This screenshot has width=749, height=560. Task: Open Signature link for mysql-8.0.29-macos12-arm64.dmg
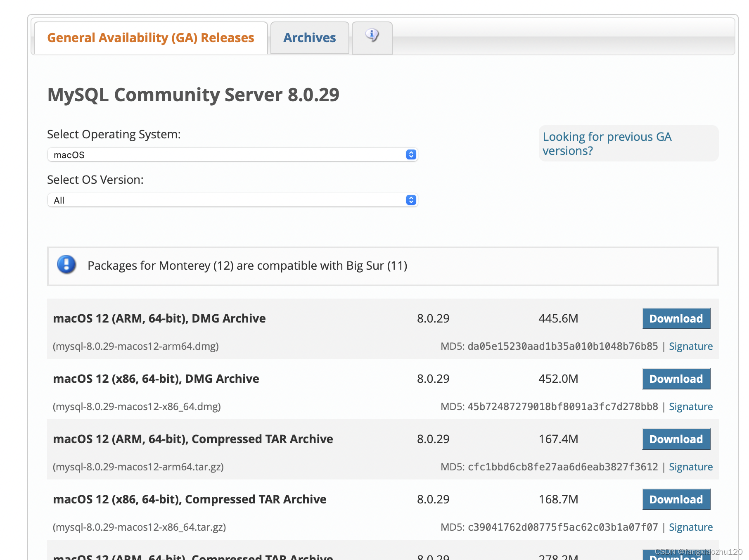click(x=691, y=346)
